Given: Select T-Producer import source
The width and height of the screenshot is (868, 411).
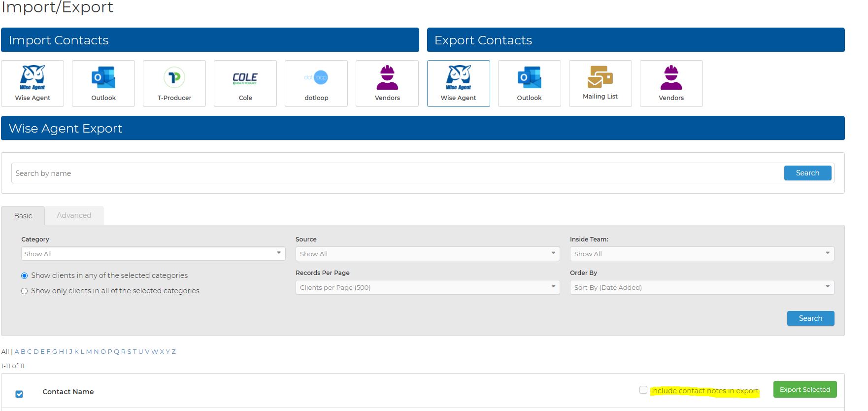Looking at the screenshot, I should point(174,83).
